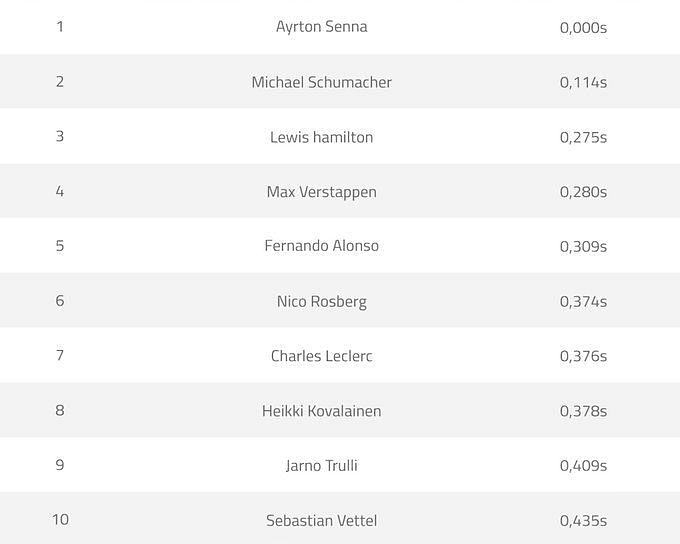Select Charles Leclerc's name
This screenshot has height=544, width=680.
point(322,356)
